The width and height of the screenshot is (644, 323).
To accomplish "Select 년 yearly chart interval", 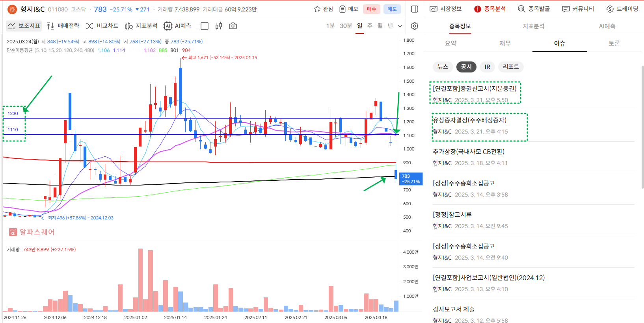I will click(x=390, y=26).
